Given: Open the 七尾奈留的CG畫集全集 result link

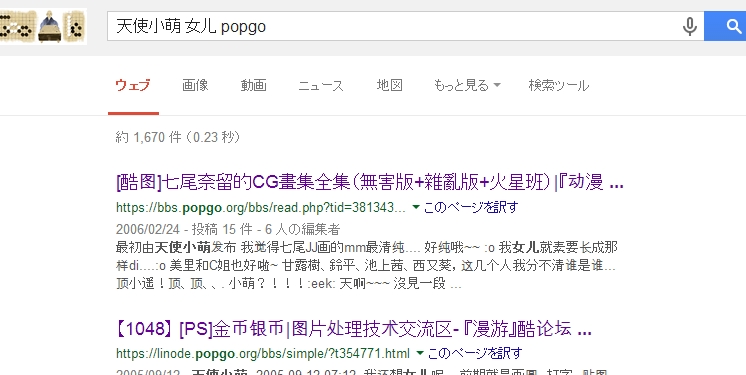Looking at the screenshot, I should (x=370, y=182).
